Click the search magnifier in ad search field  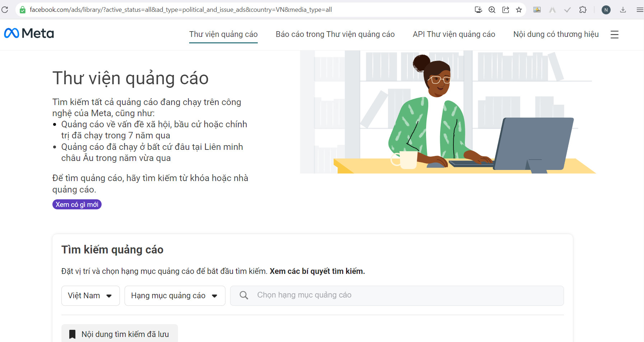(244, 295)
